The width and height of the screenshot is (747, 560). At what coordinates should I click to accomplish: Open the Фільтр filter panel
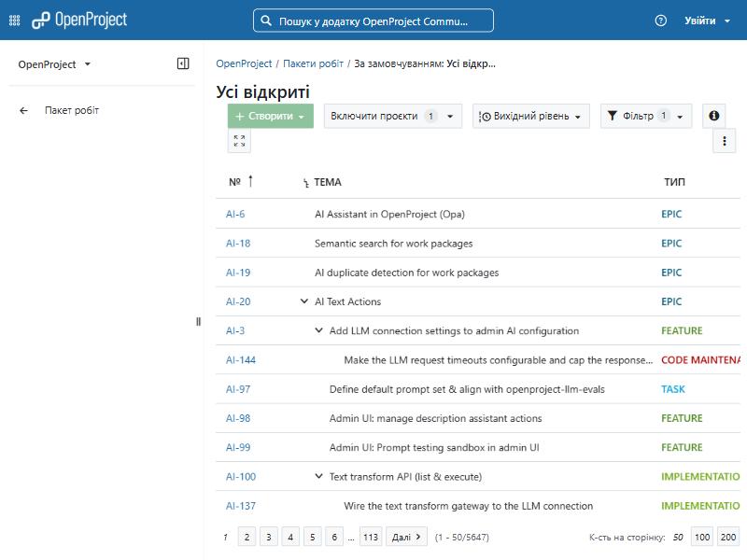(646, 116)
